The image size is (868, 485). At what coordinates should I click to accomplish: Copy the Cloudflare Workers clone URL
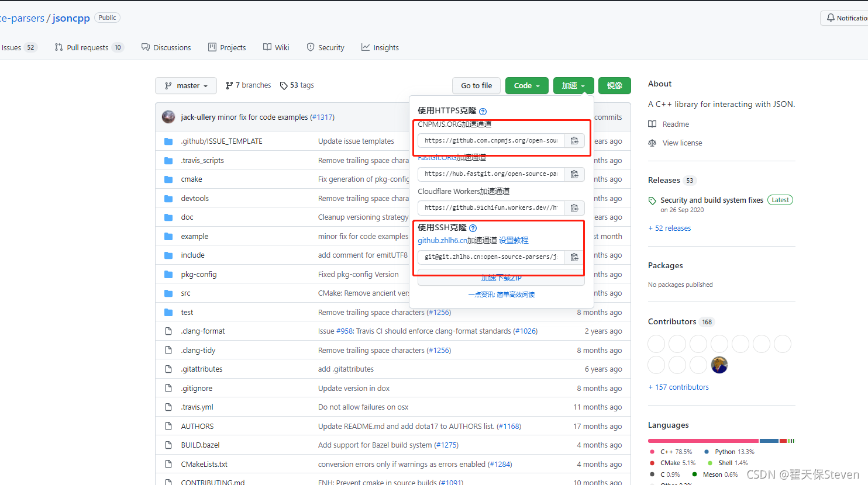coord(574,207)
